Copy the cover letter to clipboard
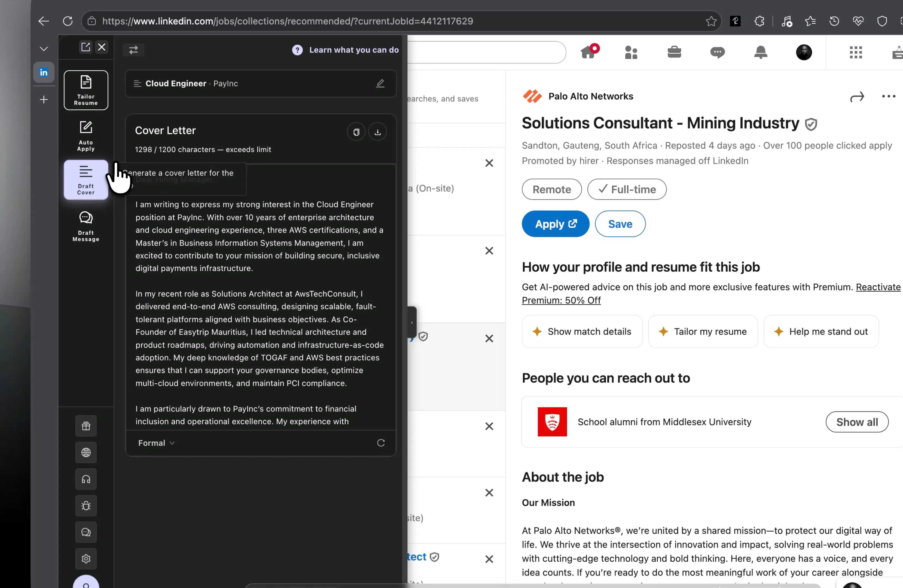903x588 pixels. (x=356, y=132)
